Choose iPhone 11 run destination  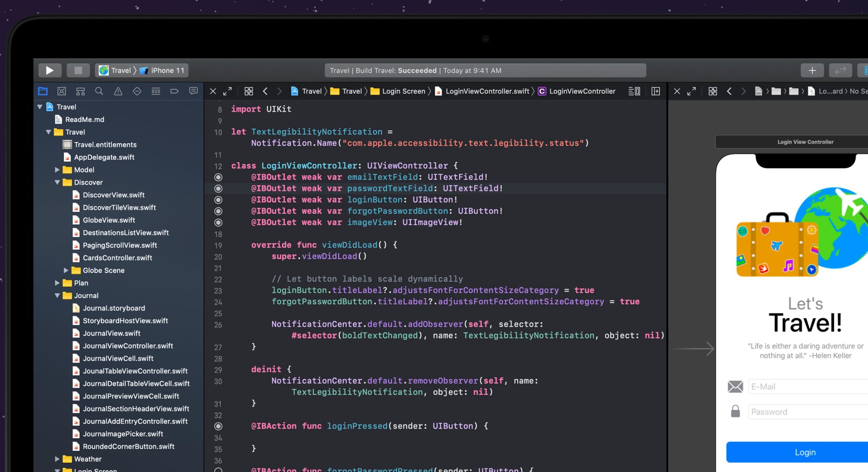[167, 70]
